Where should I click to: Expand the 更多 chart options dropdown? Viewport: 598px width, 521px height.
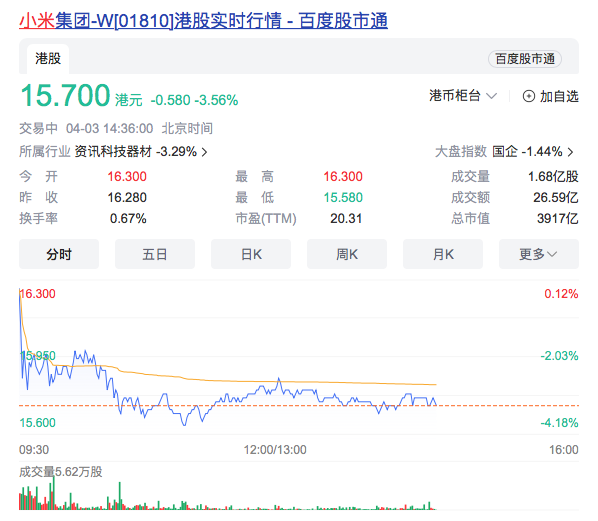[x=539, y=254]
